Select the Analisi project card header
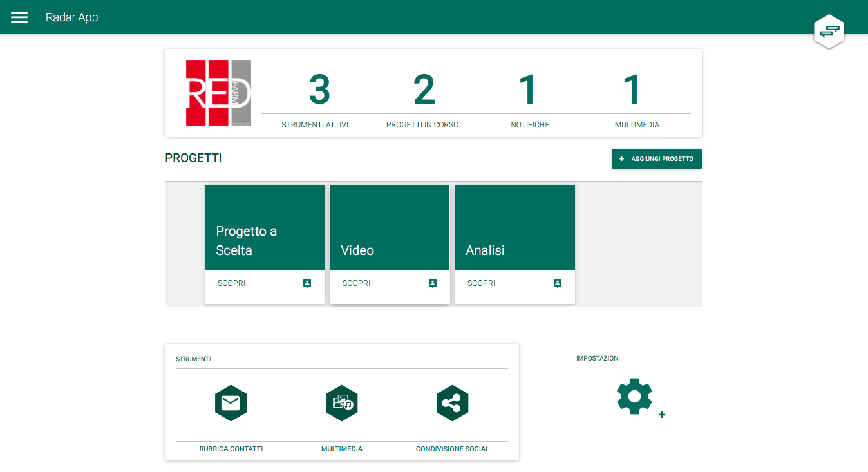This screenshot has width=868, height=472. coord(514,227)
